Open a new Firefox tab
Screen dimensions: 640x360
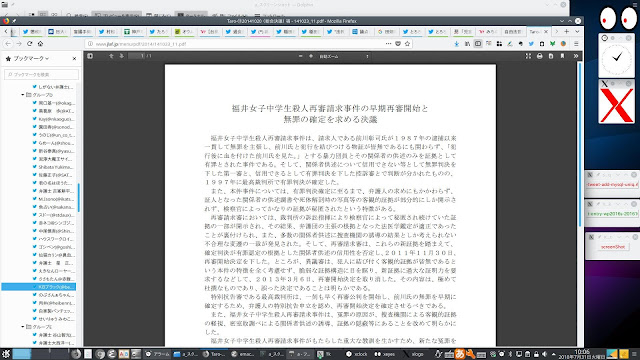point(567,31)
